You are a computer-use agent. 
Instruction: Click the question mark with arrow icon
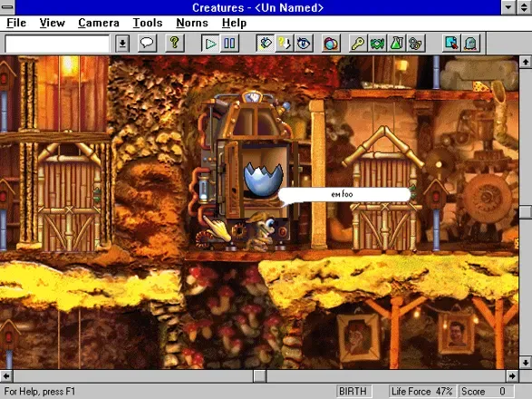click(284, 44)
